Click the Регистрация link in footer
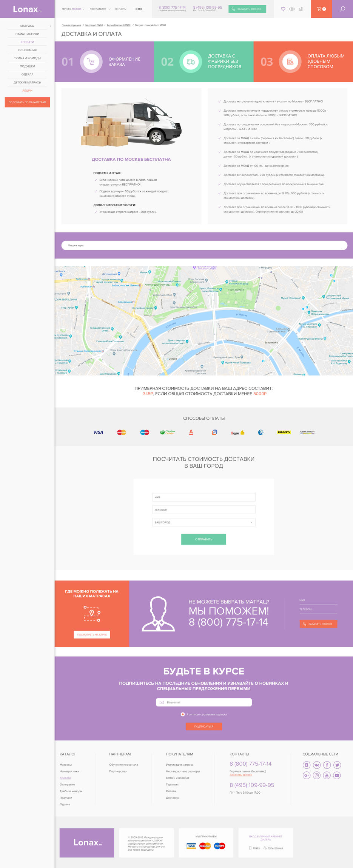 click(273, 848)
